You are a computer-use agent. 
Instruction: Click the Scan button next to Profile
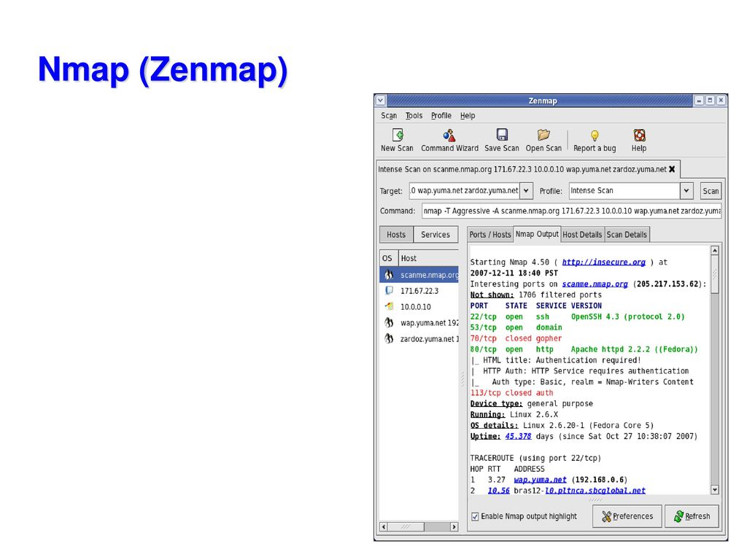point(711,191)
